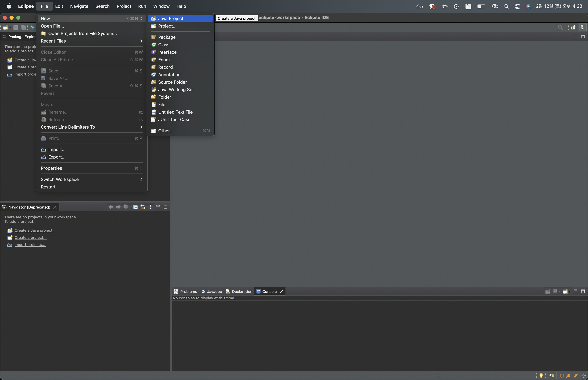Close the Navigator (Deprecated) view tab
Screen dimensions: 588x380
(55, 207)
